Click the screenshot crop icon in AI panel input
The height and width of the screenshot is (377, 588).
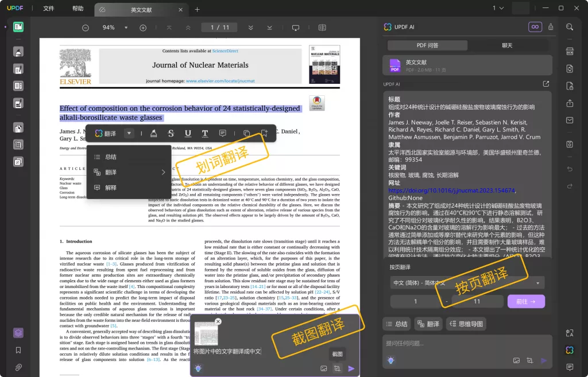point(530,360)
